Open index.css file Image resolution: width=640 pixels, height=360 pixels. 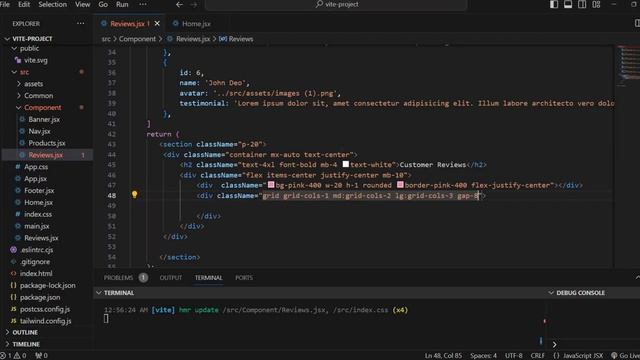tap(38, 214)
